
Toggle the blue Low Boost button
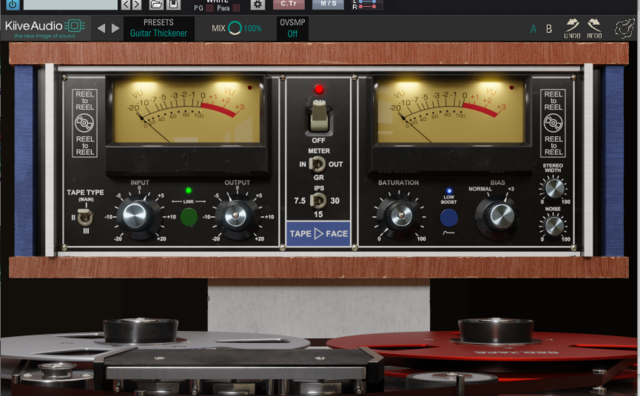[449, 218]
